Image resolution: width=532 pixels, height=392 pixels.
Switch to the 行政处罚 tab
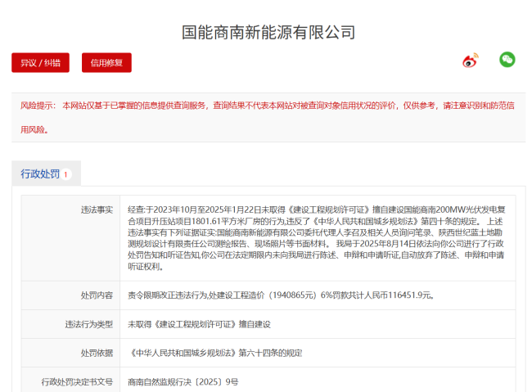click(46, 173)
